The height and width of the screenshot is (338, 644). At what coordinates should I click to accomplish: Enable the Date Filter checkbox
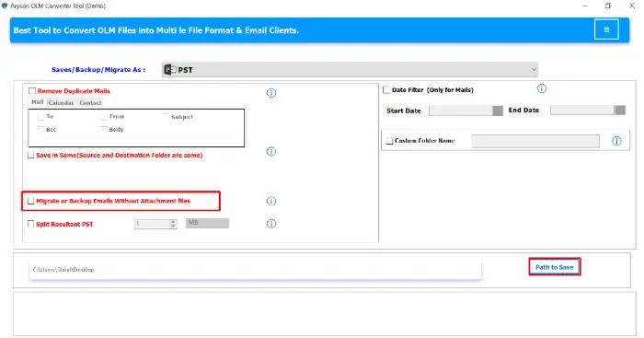[x=386, y=89]
